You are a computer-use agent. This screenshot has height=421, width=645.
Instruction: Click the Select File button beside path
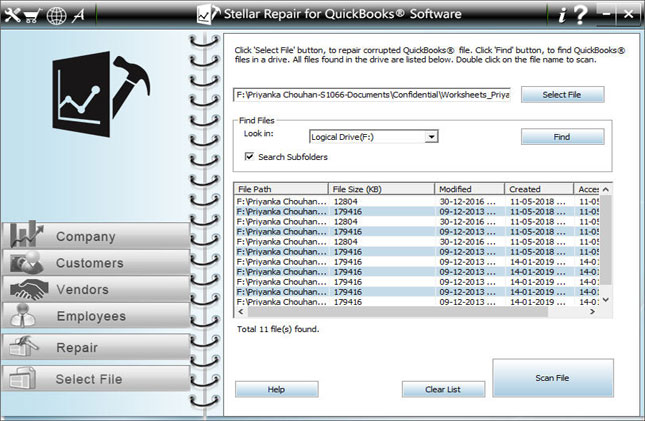click(x=562, y=95)
